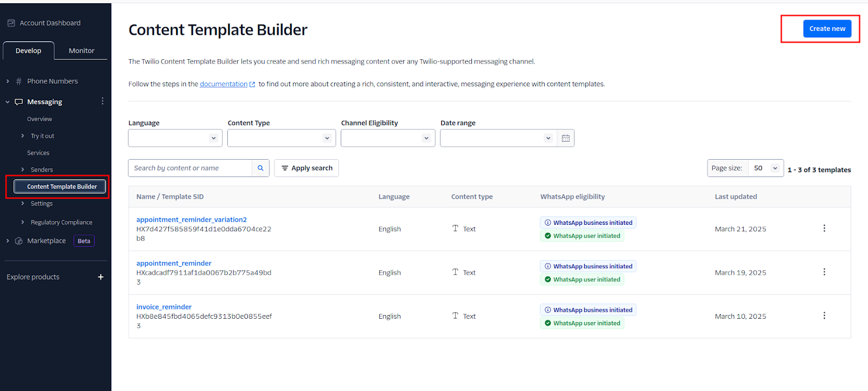Screen dimensions: 868x391
Task: Focus the Search by content or name field
Action: point(190,168)
